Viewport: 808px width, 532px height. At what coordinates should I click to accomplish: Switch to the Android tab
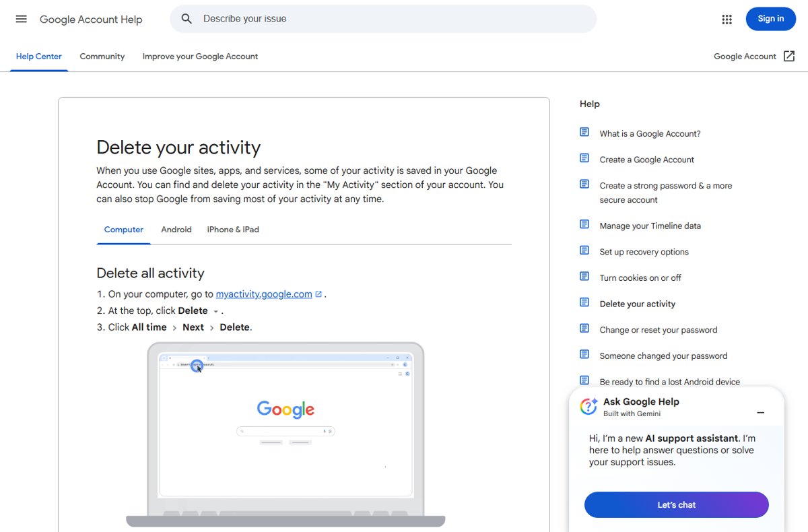176,230
